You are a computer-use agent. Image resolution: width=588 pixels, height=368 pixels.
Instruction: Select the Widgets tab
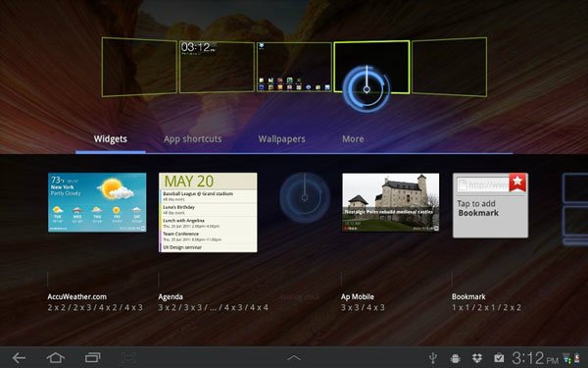point(110,139)
